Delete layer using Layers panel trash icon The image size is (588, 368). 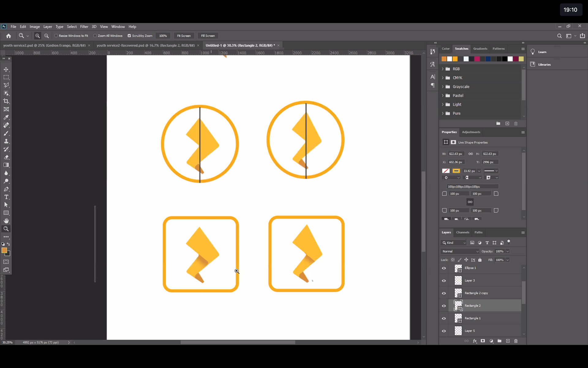coord(516,341)
